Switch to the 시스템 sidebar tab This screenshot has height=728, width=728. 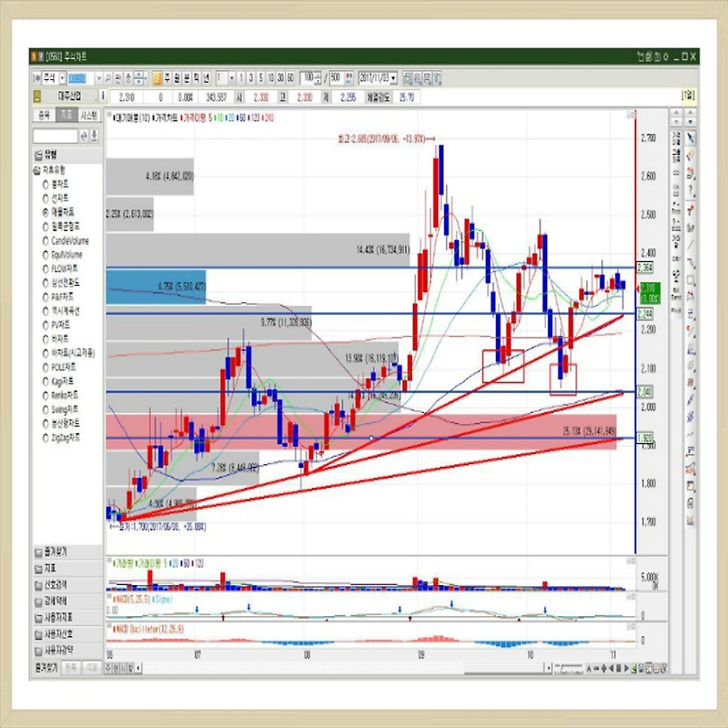88,116
